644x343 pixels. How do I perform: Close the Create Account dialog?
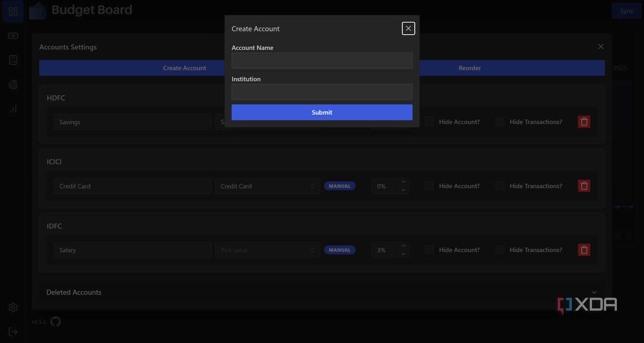pos(408,28)
